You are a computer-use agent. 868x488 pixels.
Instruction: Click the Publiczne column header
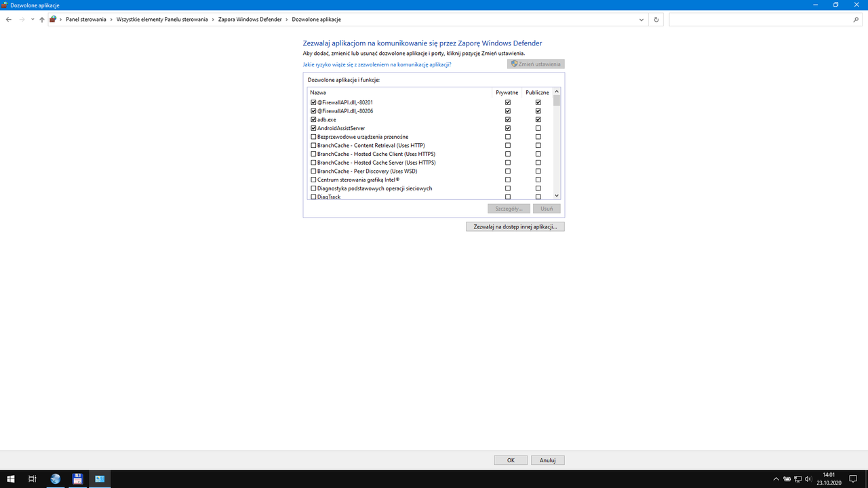tap(537, 92)
